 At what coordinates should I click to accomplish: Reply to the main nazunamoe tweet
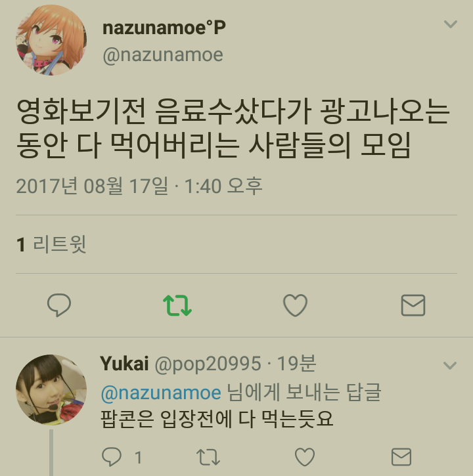[x=59, y=305]
